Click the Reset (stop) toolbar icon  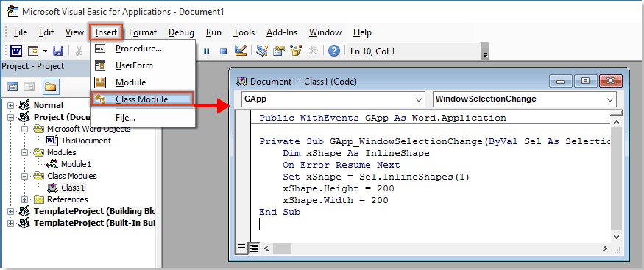click(223, 51)
